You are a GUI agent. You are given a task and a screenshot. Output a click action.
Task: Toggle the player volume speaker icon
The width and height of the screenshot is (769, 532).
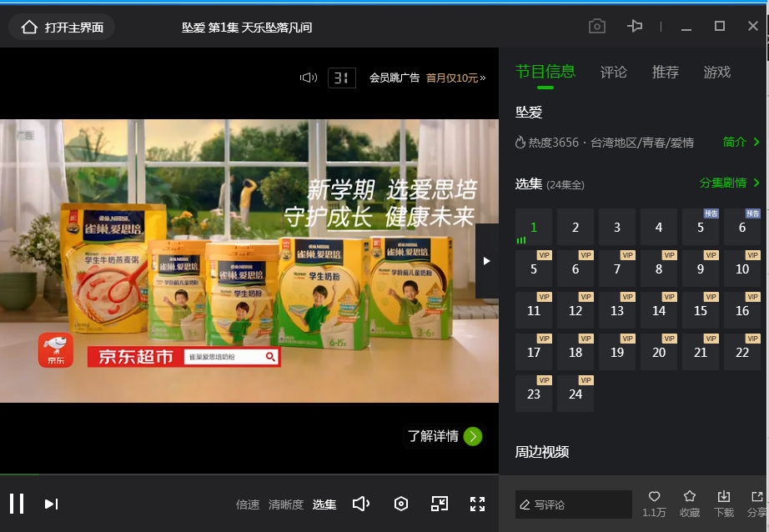coord(361,504)
